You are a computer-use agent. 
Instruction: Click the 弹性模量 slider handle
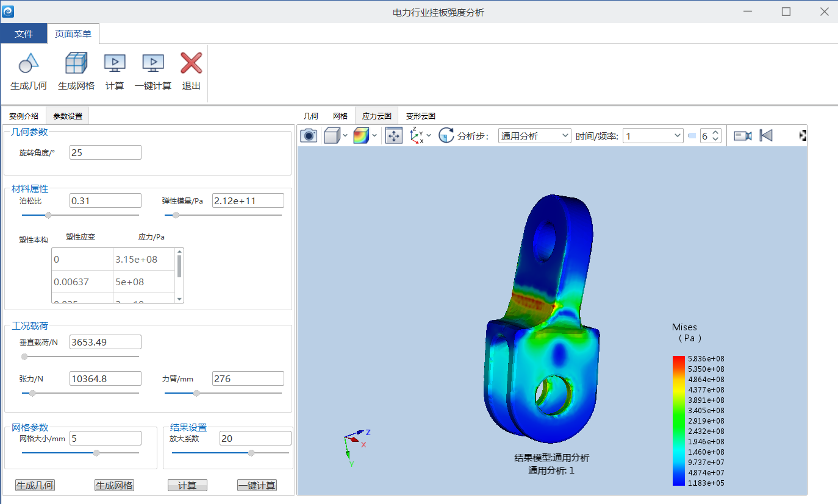tap(176, 215)
